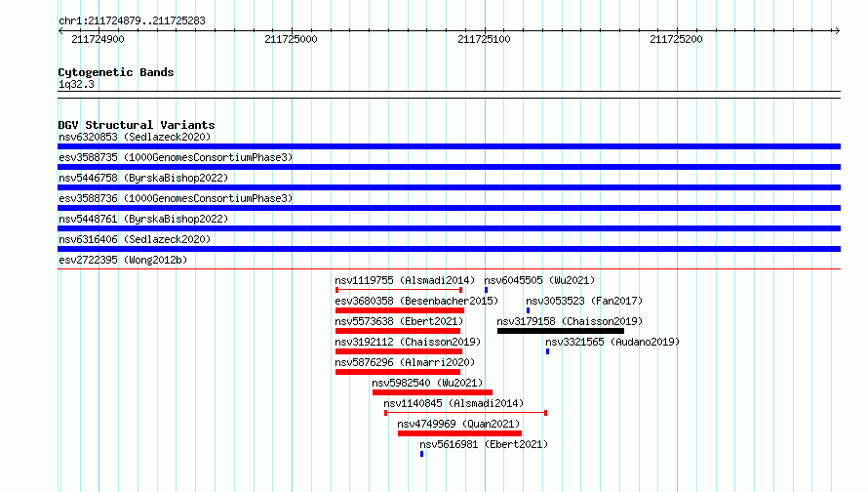Click the DGV Structural Variants track title

click(137, 125)
